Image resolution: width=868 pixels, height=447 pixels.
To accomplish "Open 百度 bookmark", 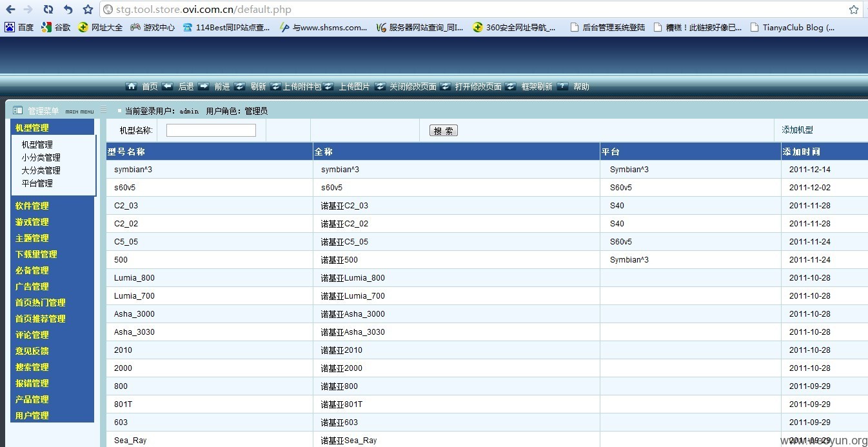I will pos(19,28).
